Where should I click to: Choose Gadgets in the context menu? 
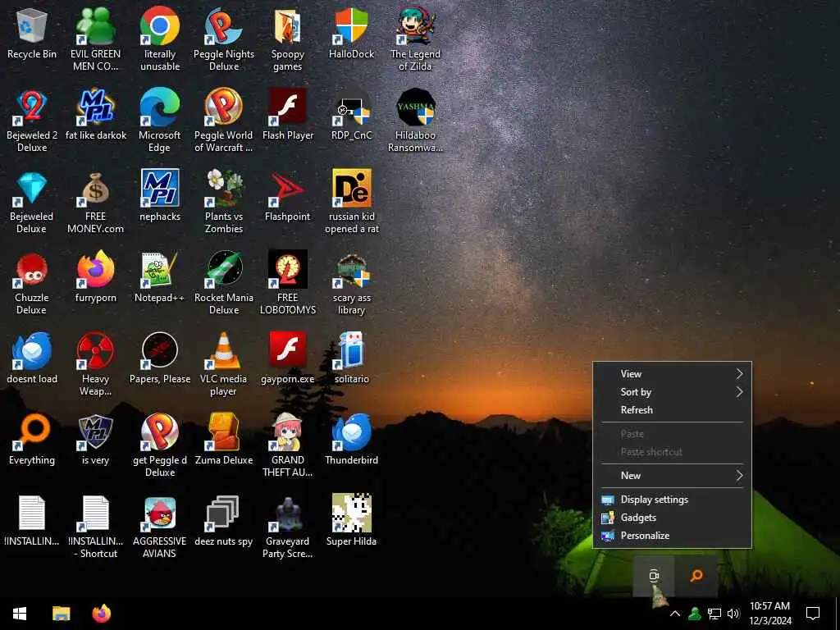pyautogui.click(x=672, y=518)
